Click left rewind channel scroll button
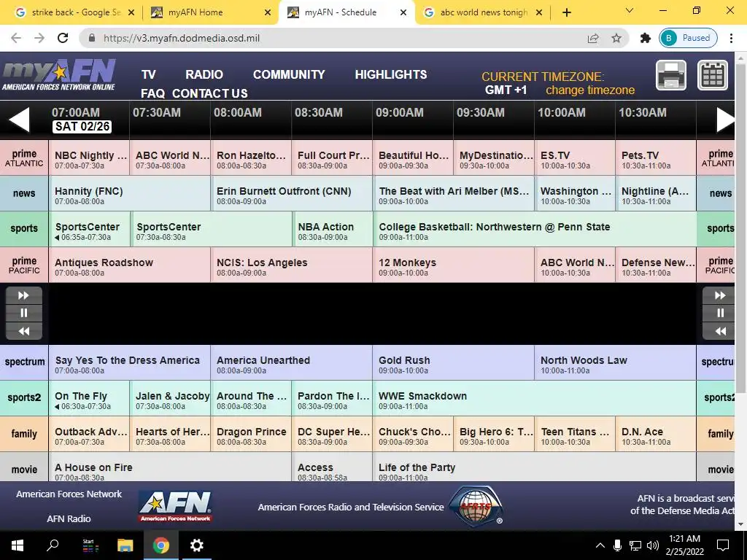This screenshot has height=560, width=747. [24, 331]
